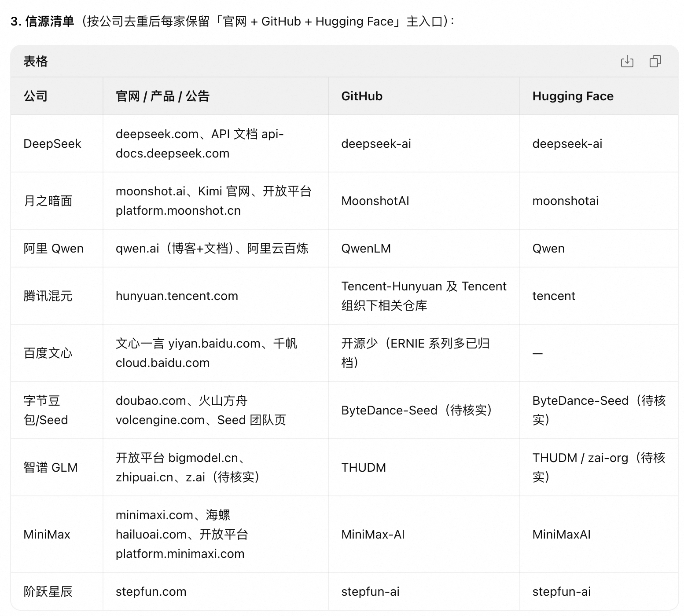684x616 pixels.
Task: Download the table using the download icon
Action: click(x=627, y=62)
